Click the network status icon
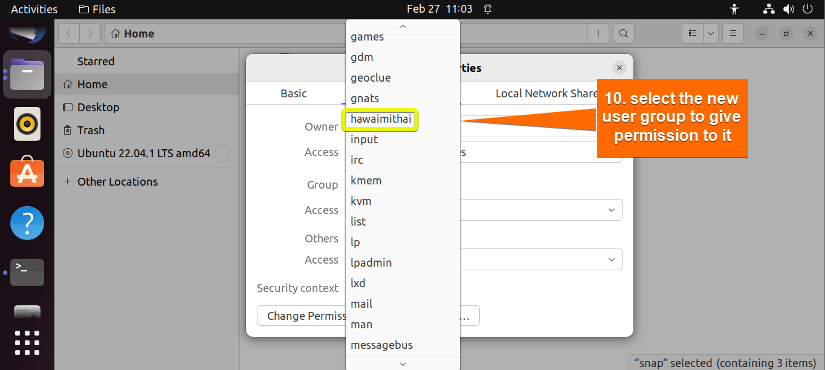This screenshot has width=825, height=370. coord(769,9)
